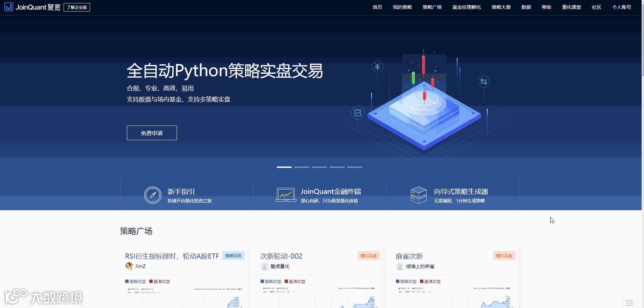This screenshot has height=308, width=644.
Task: Click the 模拟实盘 tag on 麻雀次新
Action: coord(504,256)
